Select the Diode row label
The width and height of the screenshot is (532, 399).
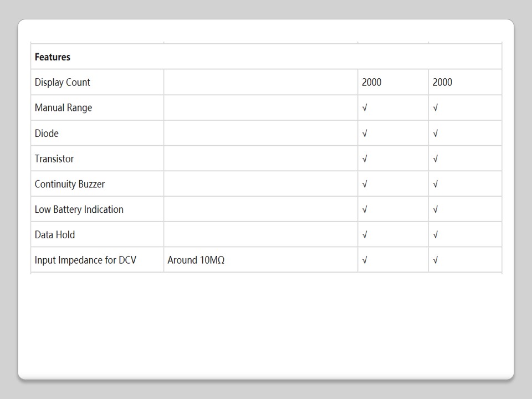point(47,134)
